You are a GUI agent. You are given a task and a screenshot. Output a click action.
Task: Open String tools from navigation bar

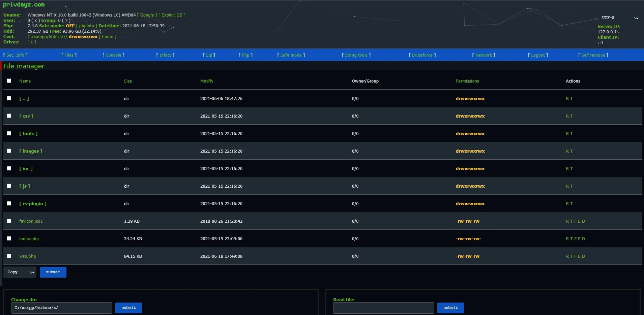coord(356,55)
